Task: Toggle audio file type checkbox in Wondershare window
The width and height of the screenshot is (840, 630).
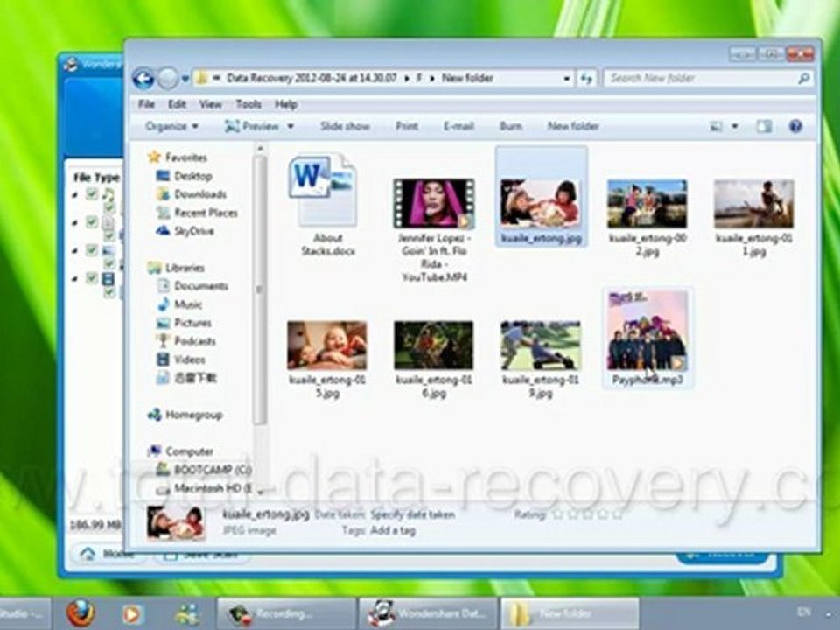Action: coord(92,193)
